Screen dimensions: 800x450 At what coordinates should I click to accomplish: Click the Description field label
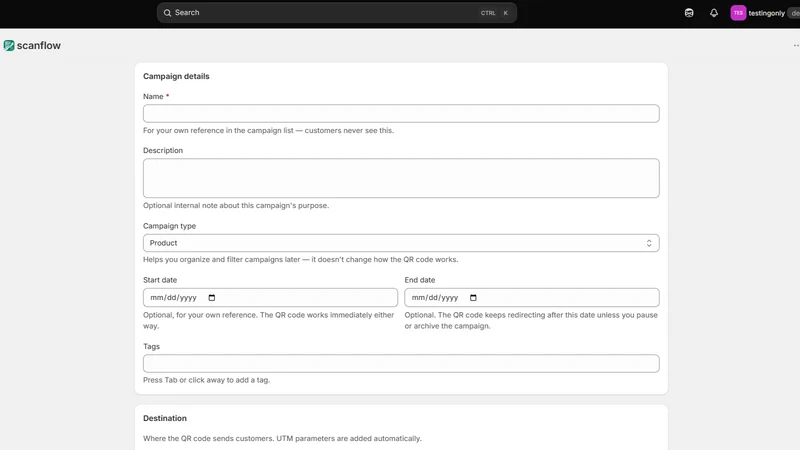163,151
